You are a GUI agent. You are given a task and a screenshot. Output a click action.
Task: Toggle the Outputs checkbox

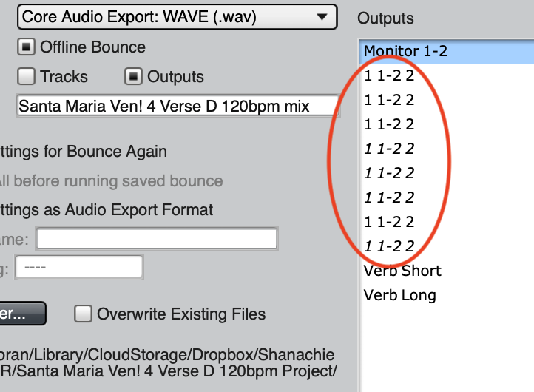click(134, 76)
